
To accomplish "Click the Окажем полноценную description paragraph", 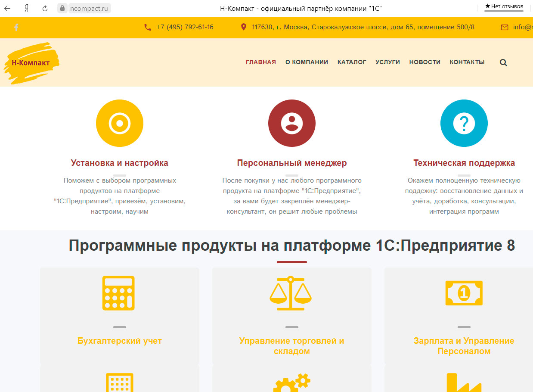I will pos(464,196).
